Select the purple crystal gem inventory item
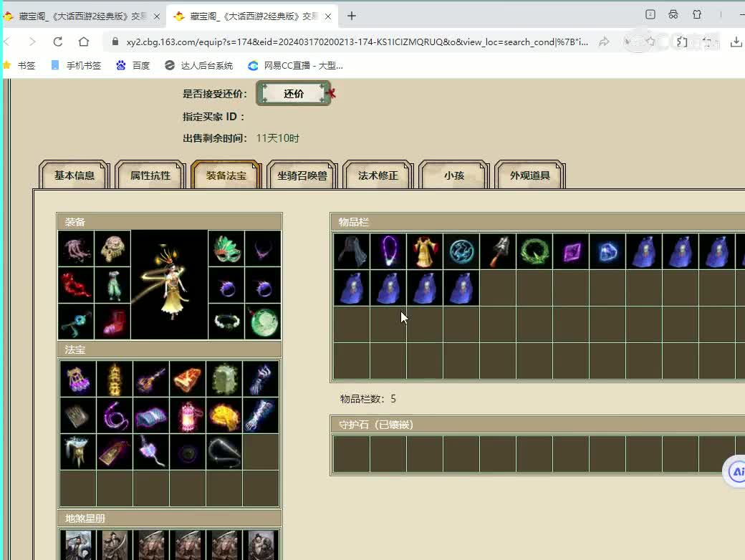745x560 pixels. coord(571,251)
